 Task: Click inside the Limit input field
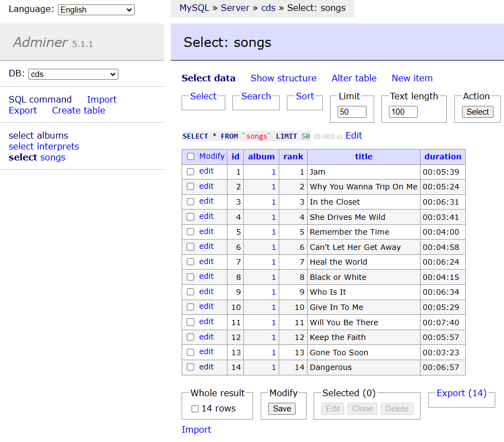click(x=352, y=111)
